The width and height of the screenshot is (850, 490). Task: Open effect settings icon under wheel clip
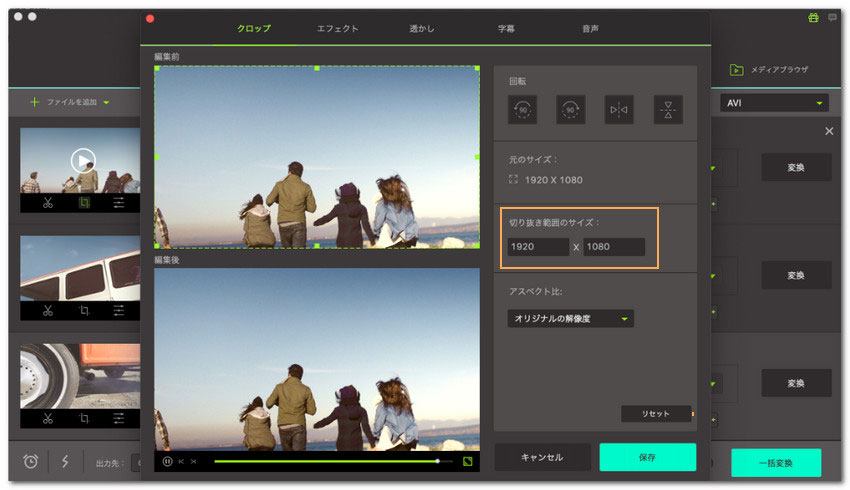(119, 418)
